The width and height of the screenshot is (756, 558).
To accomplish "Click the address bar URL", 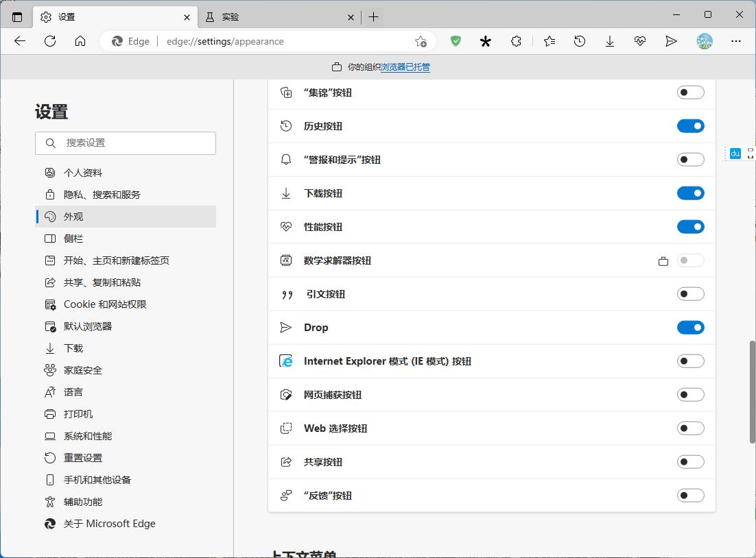I will pyautogui.click(x=225, y=41).
